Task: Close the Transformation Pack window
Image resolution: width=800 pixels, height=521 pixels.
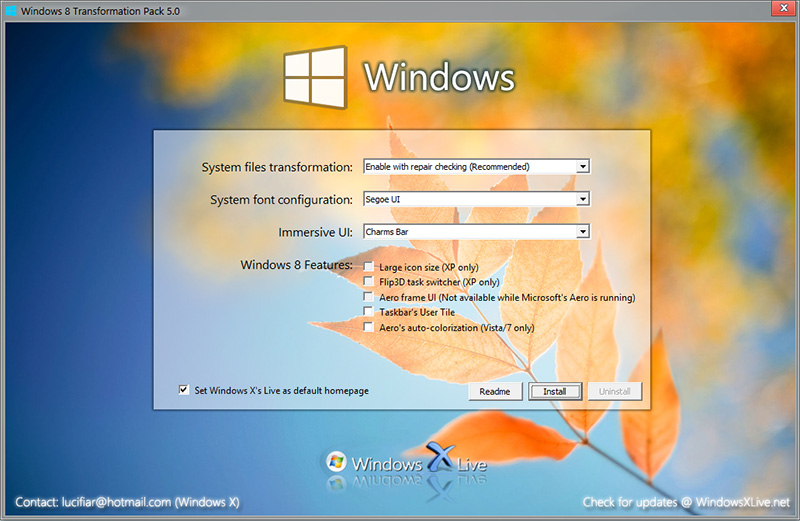Action: pyautogui.click(x=783, y=8)
